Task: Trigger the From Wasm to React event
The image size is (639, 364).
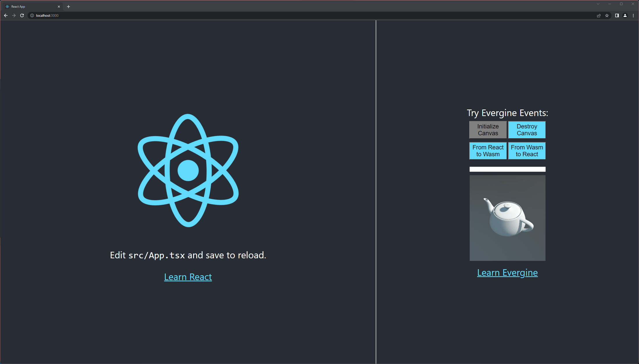Action: tap(527, 150)
